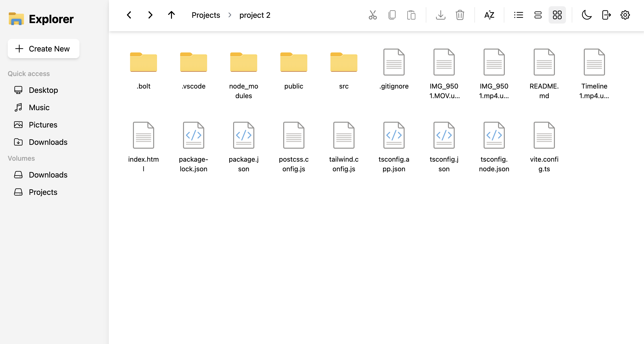The width and height of the screenshot is (644, 344).
Task: Open the A-Z sorting options
Action: click(x=489, y=15)
